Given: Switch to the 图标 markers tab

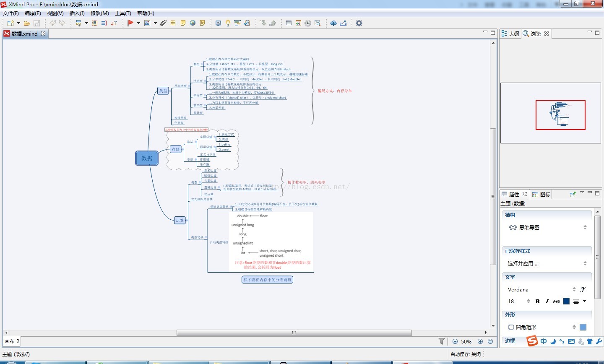Looking at the screenshot, I should tap(542, 194).
